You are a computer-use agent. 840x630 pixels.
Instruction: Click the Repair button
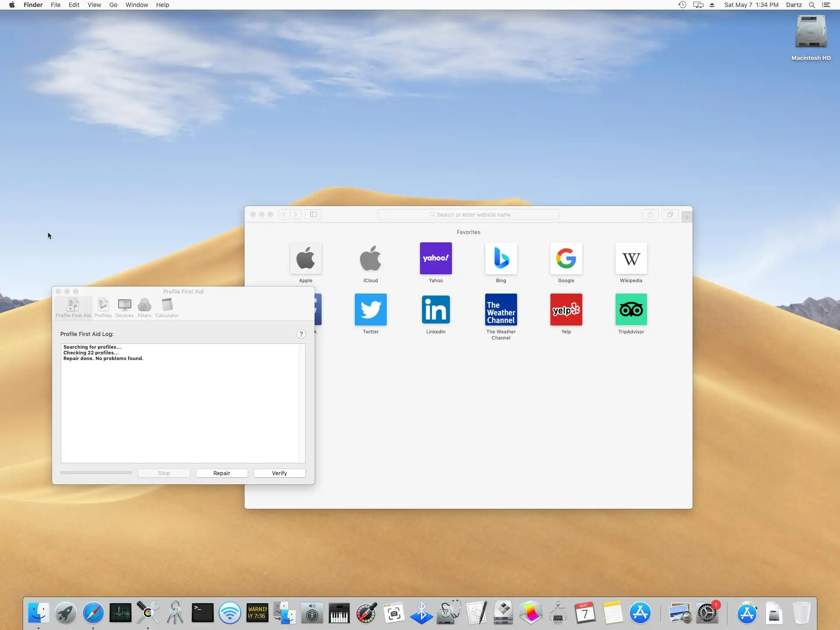pos(221,473)
